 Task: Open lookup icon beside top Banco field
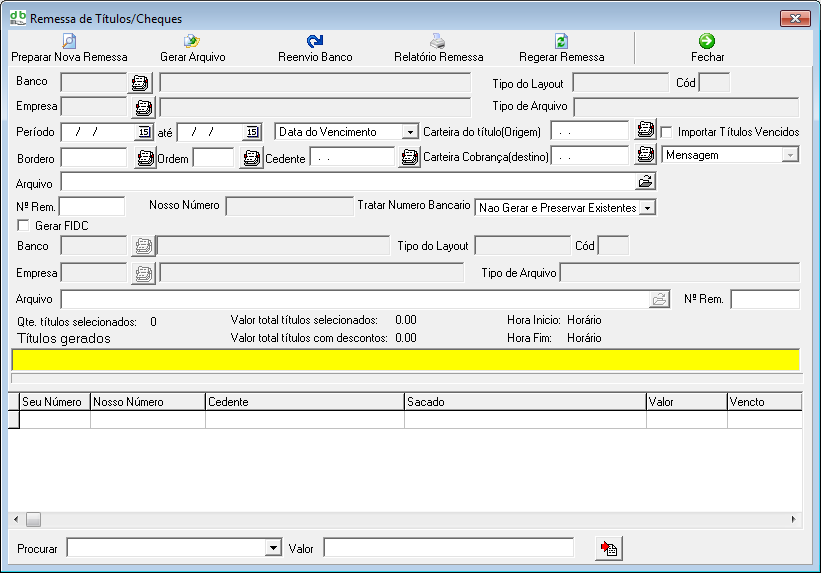(140, 83)
